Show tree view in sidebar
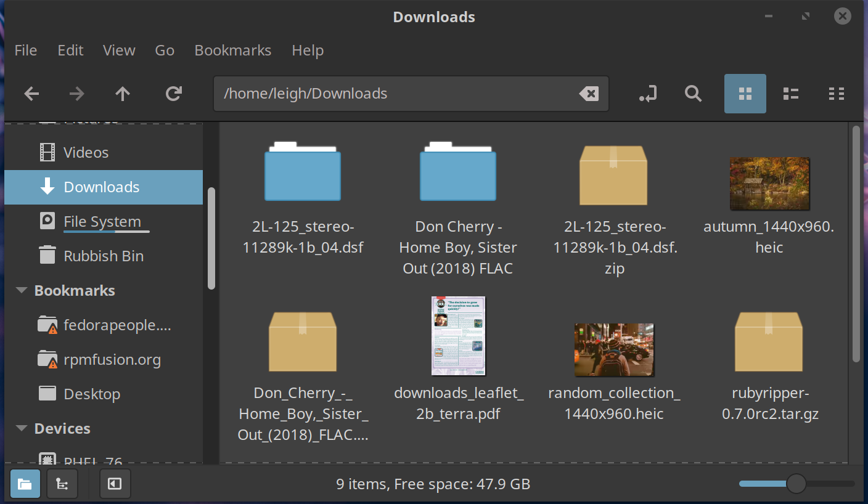 (62, 484)
